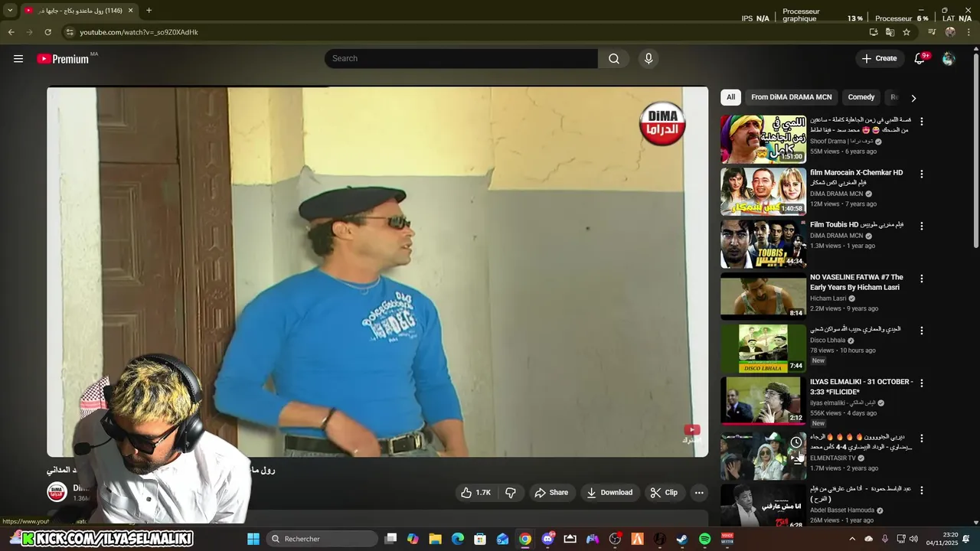Image resolution: width=980 pixels, height=551 pixels.
Task: Focus the YouTube search field
Action: click(461, 59)
